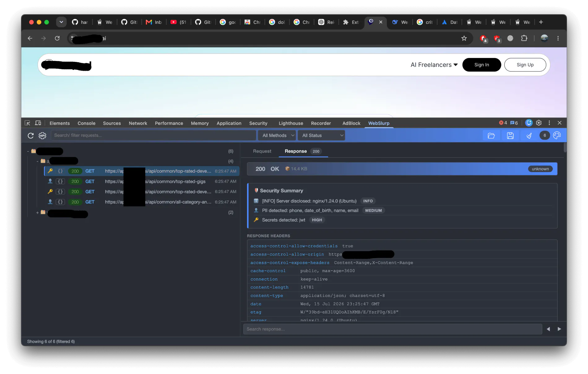
Task: Focus the Search/filter requests field
Action: tap(153, 135)
